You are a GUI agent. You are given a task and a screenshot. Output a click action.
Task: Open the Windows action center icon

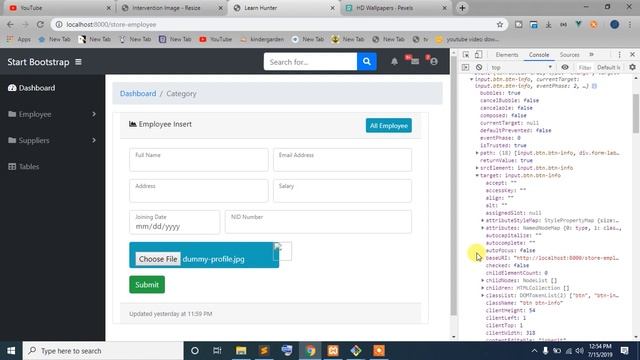[624, 351]
